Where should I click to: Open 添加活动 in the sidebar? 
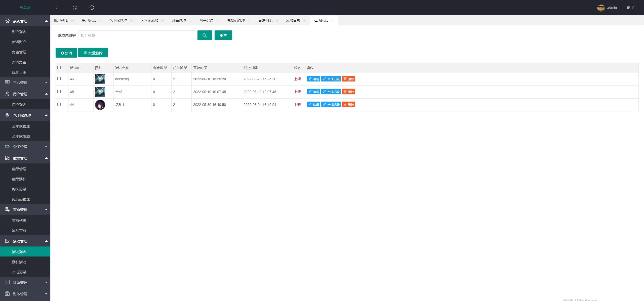point(19,262)
